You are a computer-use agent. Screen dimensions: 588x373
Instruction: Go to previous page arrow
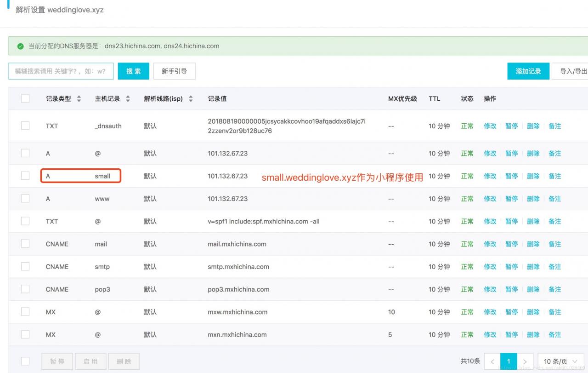[x=492, y=362]
